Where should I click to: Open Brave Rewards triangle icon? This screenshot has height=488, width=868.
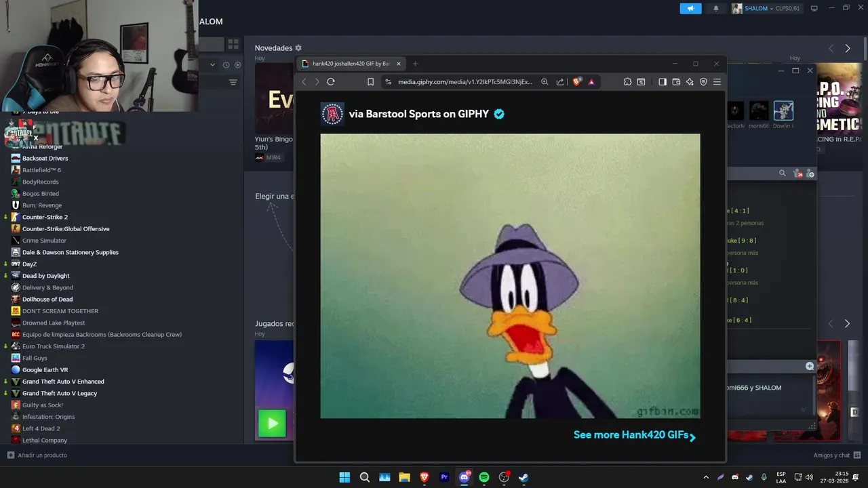pos(591,82)
